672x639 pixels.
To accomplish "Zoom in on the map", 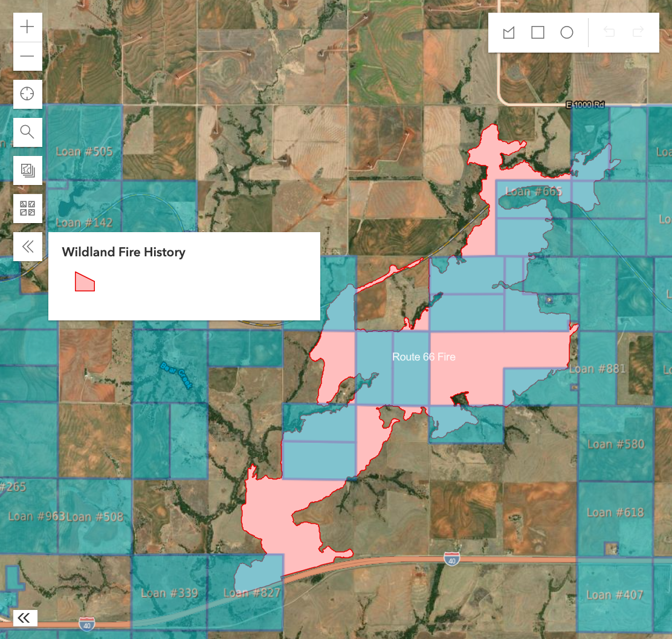I will coord(28,27).
